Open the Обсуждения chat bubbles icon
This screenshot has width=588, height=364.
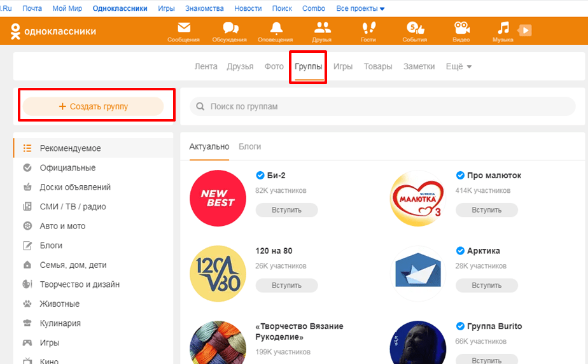pos(230,28)
